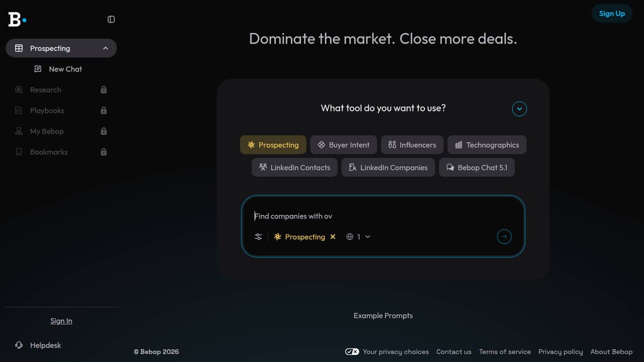
Task: Click the Playbooks document icon
Action: point(19,111)
